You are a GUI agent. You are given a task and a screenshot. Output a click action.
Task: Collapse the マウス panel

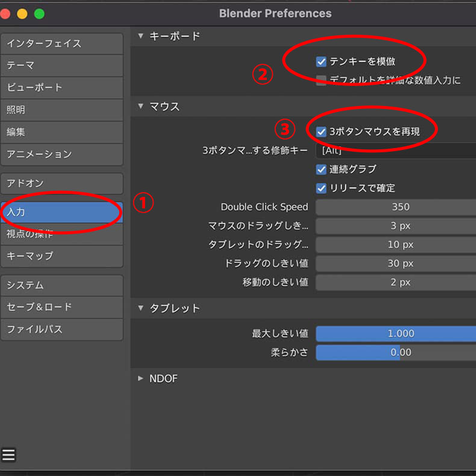click(x=141, y=106)
